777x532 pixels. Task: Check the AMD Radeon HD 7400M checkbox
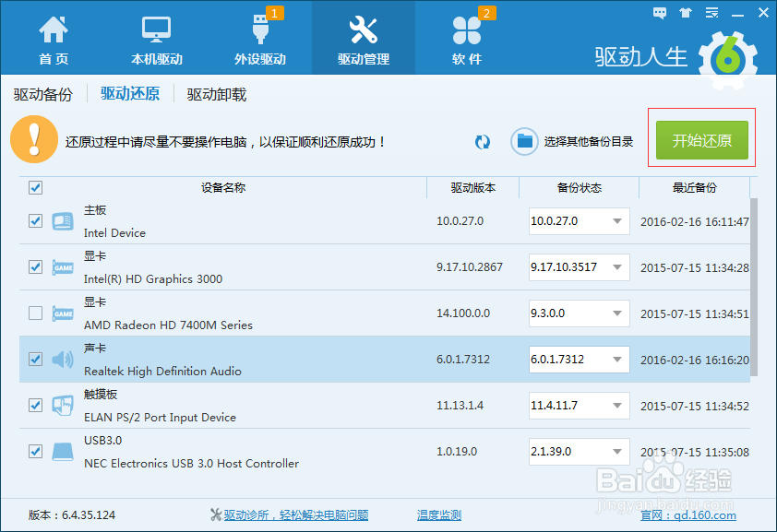35,313
